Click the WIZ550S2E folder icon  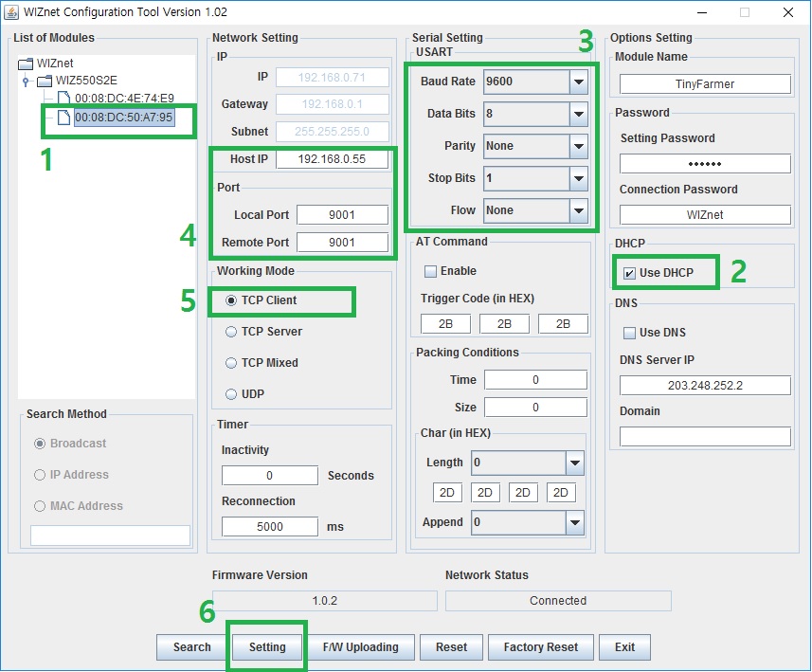click(45, 81)
